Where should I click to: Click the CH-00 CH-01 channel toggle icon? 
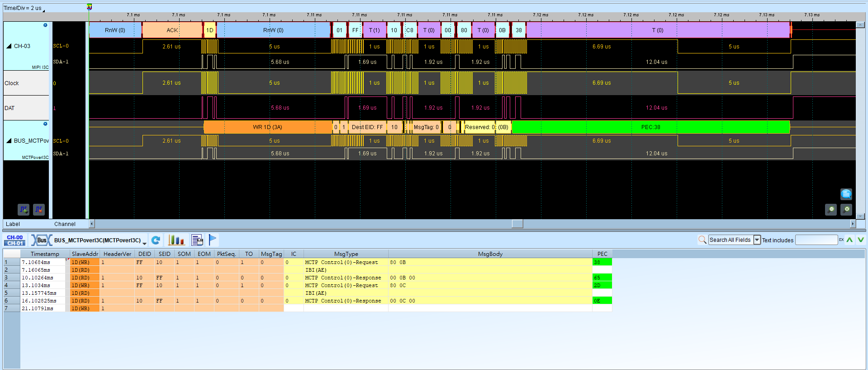(15, 240)
